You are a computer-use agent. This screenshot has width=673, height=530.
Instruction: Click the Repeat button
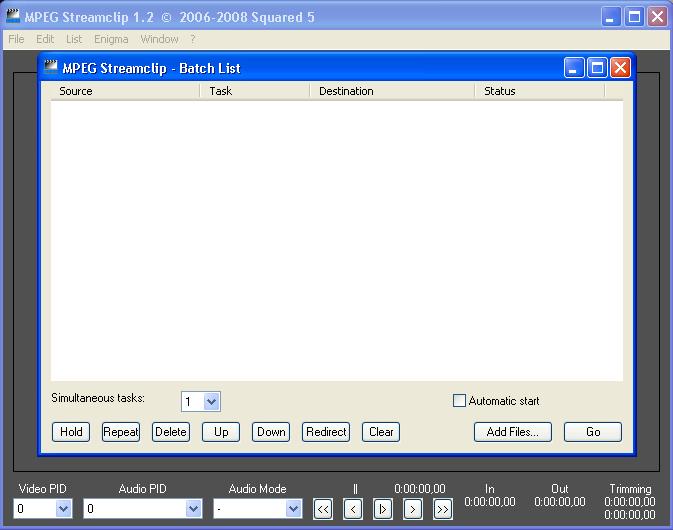pyautogui.click(x=121, y=432)
